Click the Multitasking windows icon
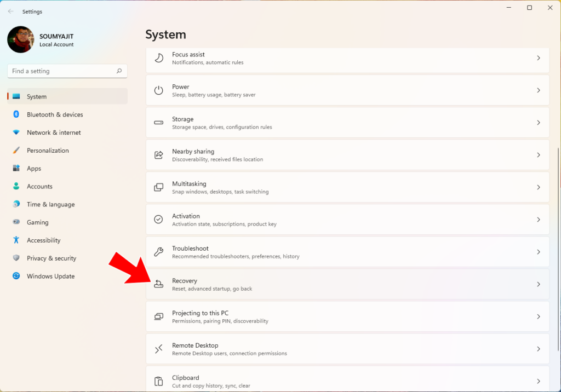Viewport: 561px width, 392px height. coord(159,187)
